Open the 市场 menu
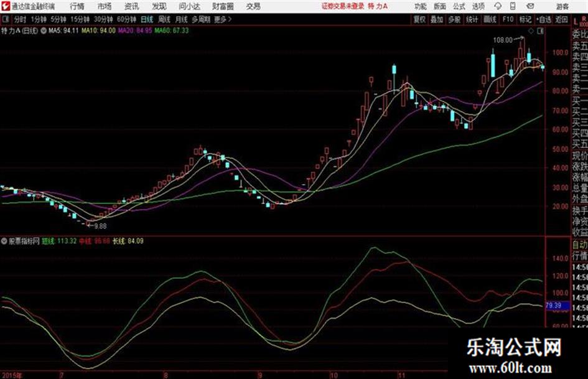This screenshot has height=379, width=588. coord(105,6)
